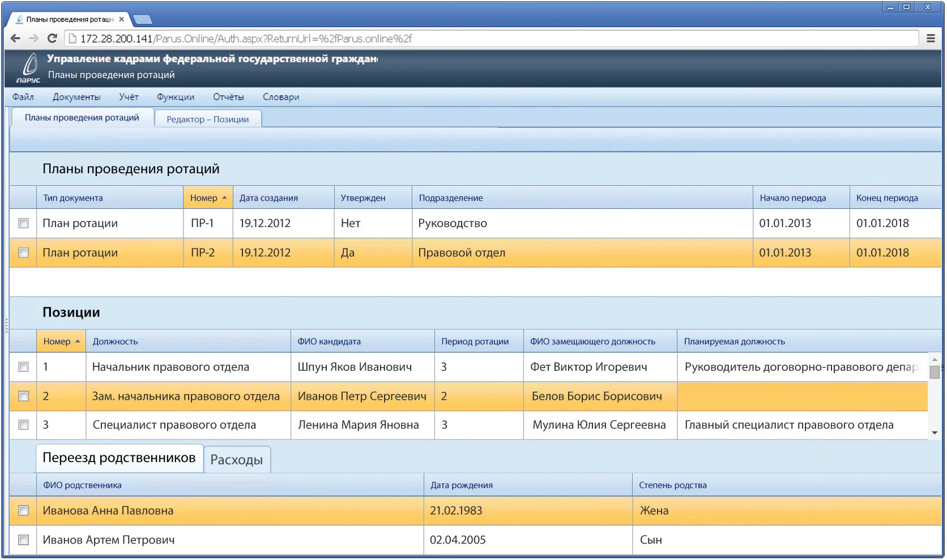Click the Parus sail logo
Image resolution: width=947 pixels, height=560 pixels.
(x=29, y=68)
